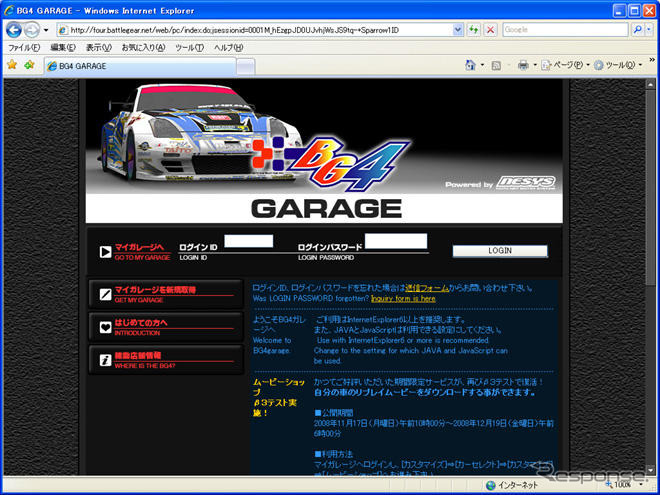Viewport: 660px width, 495px height.
Task: Stop loading with the red X icon
Action: [x=490, y=30]
